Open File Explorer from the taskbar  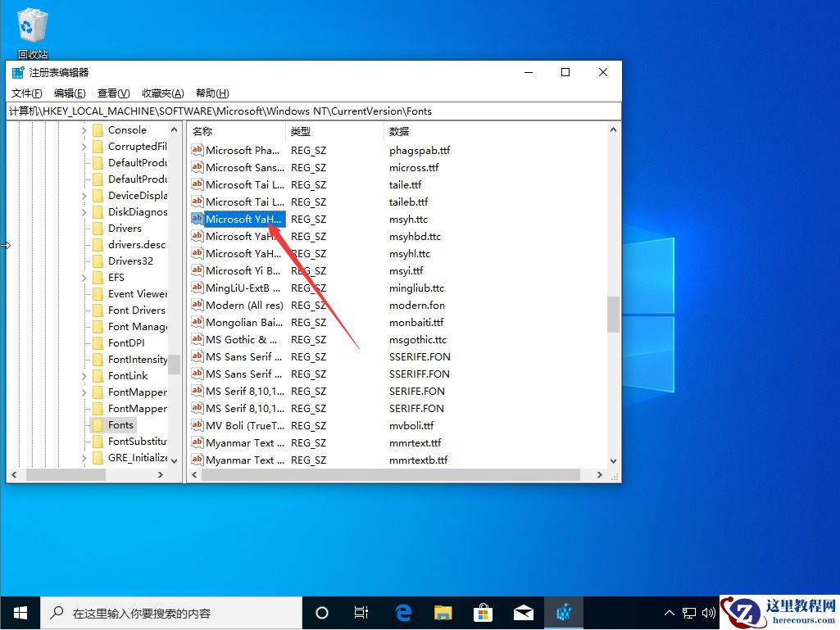443,612
